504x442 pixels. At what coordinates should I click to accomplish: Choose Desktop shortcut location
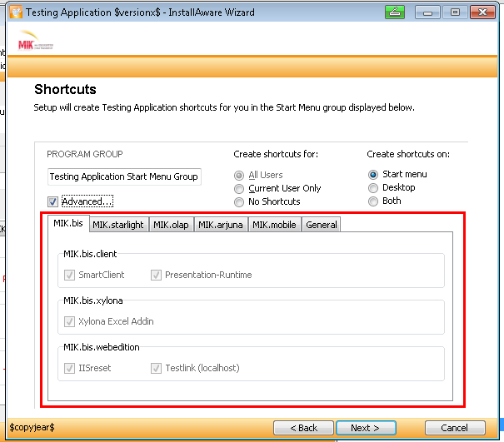pos(373,188)
